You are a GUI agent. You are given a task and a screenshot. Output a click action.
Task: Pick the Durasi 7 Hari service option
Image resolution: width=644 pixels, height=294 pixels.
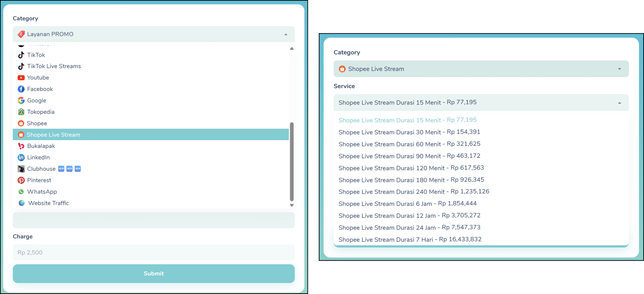410,239
